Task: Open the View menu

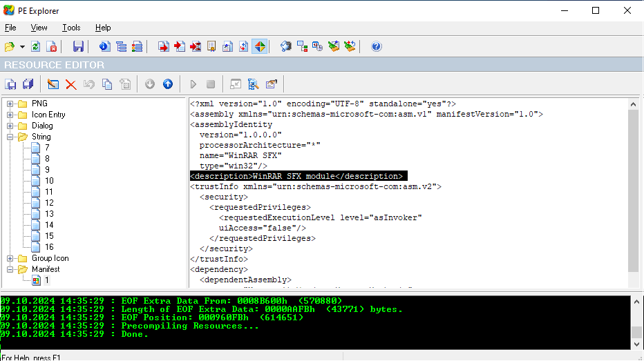Action: [x=39, y=28]
